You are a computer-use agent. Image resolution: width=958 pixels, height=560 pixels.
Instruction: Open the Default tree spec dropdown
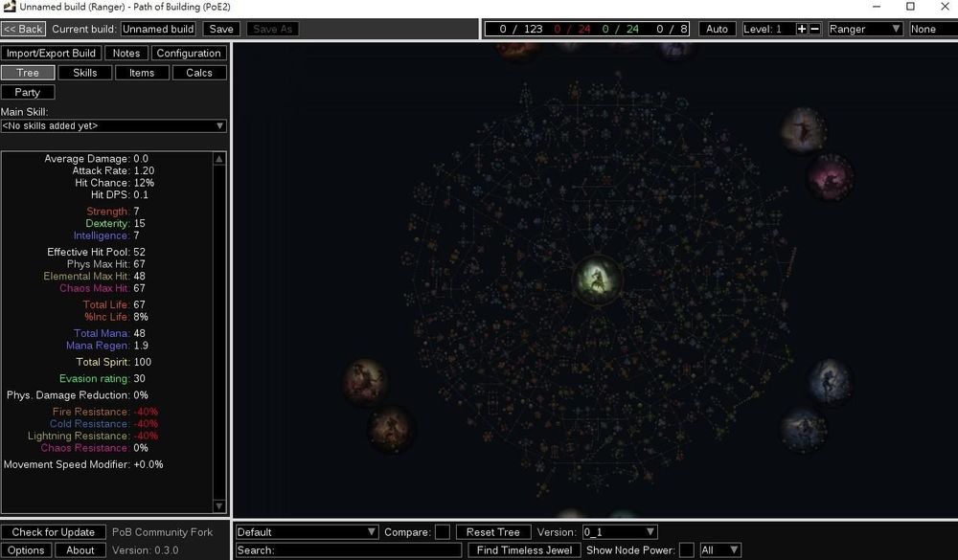click(x=307, y=531)
